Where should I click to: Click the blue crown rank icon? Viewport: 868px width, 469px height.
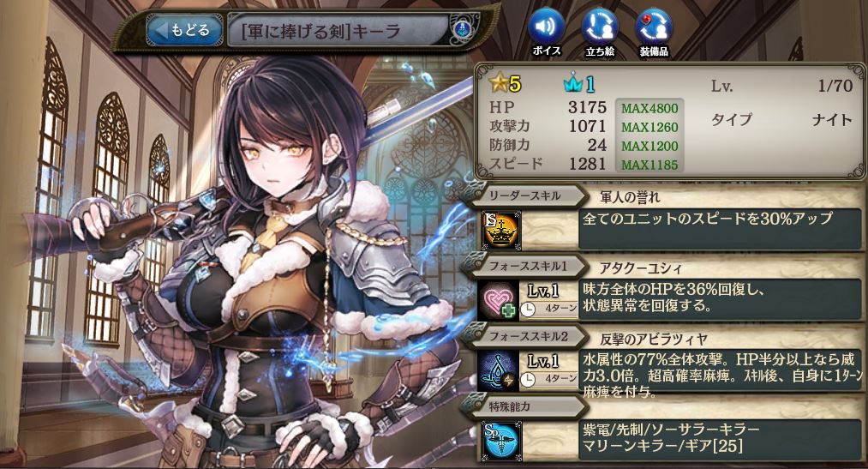pyautogui.click(x=579, y=84)
